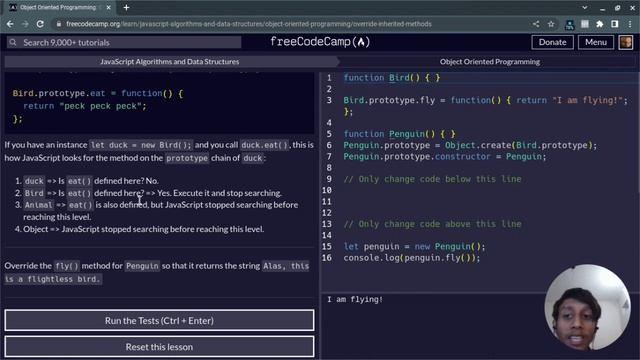Image resolution: width=640 pixels, height=360 pixels.
Task: Toggle the browser side panel icon
Action: pos(615,24)
